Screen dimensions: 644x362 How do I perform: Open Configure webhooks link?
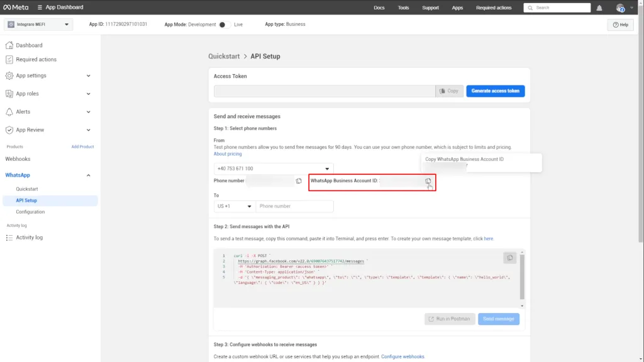pyautogui.click(x=402, y=357)
